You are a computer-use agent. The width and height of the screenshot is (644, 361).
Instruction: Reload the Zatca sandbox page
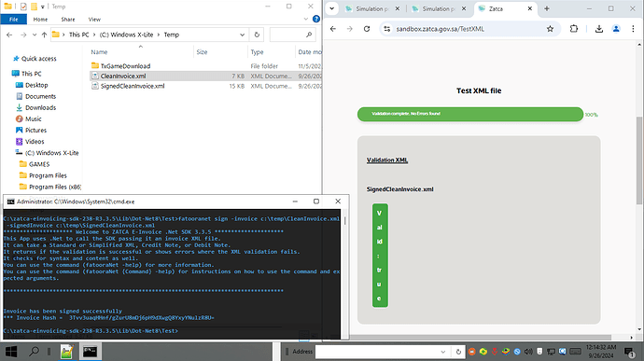tap(367, 29)
